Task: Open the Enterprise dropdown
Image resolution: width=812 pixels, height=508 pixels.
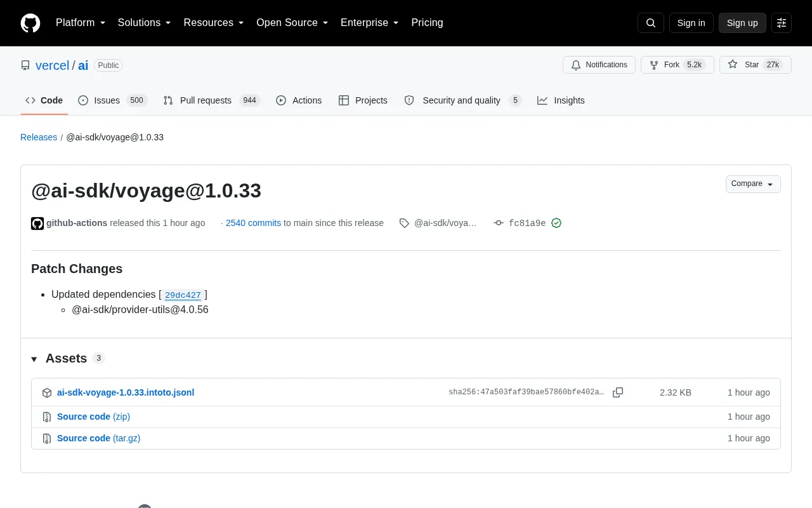Action: point(370,23)
